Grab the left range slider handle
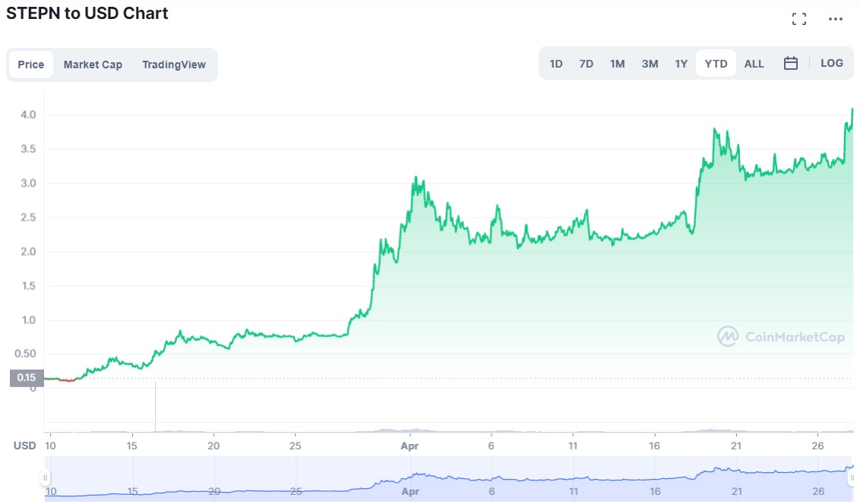Image resolution: width=860 pixels, height=504 pixels. pyautogui.click(x=46, y=477)
